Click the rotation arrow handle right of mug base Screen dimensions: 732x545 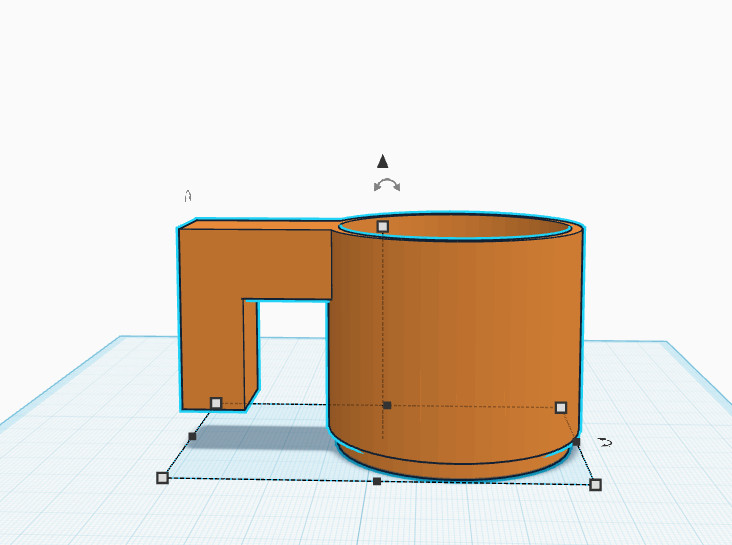(x=605, y=442)
